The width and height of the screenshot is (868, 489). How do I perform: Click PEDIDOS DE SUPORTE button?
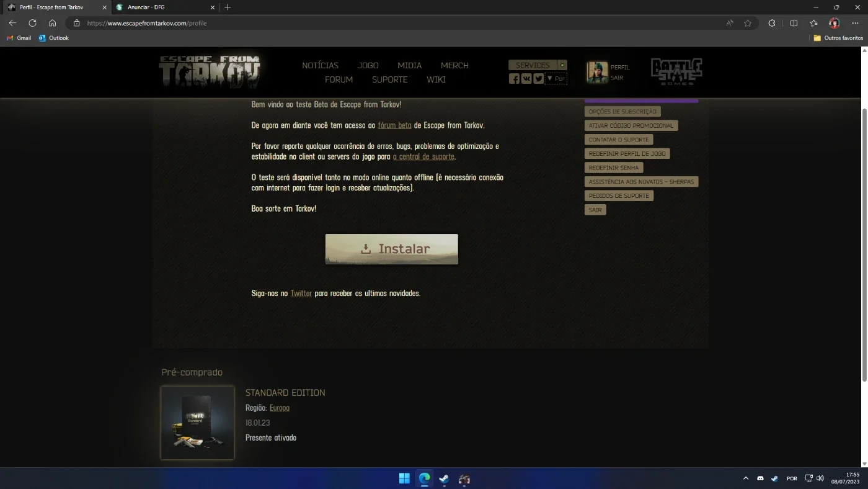coord(619,195)
